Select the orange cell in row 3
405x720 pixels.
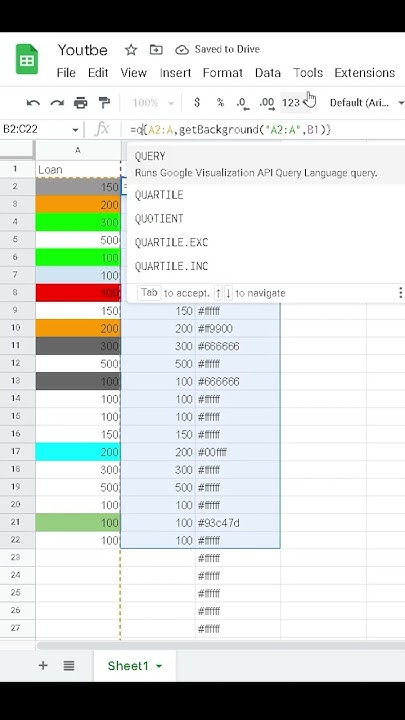coord(78,205)
